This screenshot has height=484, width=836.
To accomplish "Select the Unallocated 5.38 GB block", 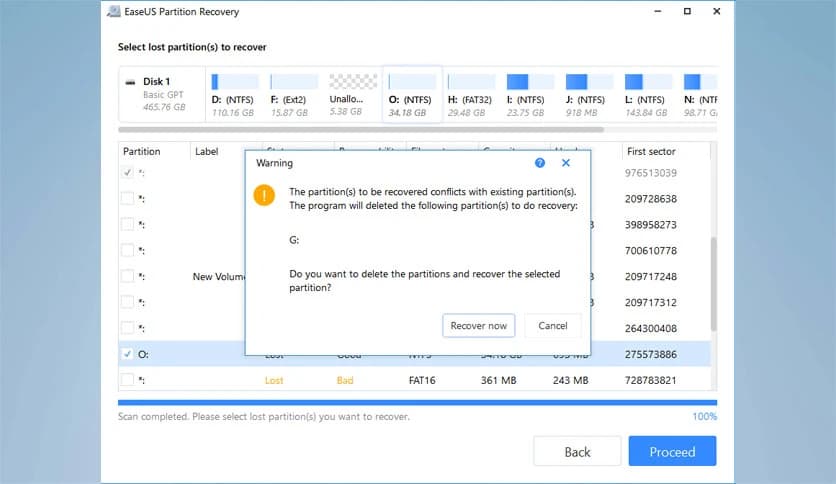I will [x=352, y=95].
